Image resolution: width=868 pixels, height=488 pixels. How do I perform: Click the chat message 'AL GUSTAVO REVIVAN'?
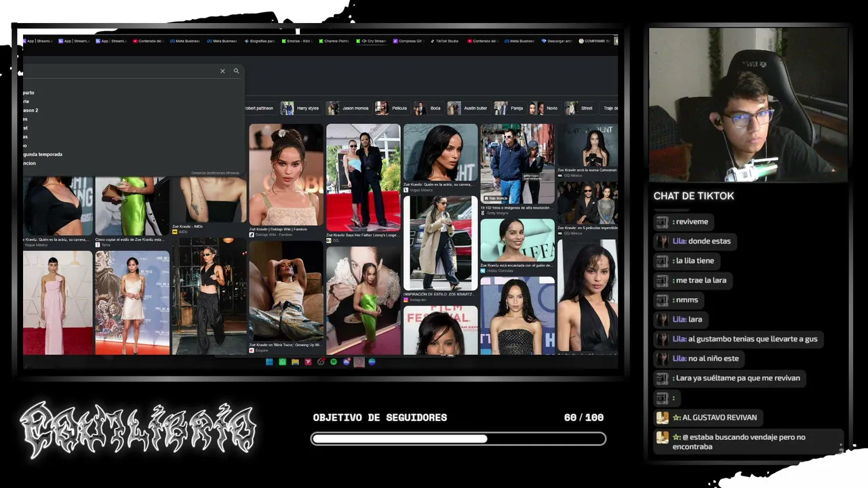click(709, 418)
